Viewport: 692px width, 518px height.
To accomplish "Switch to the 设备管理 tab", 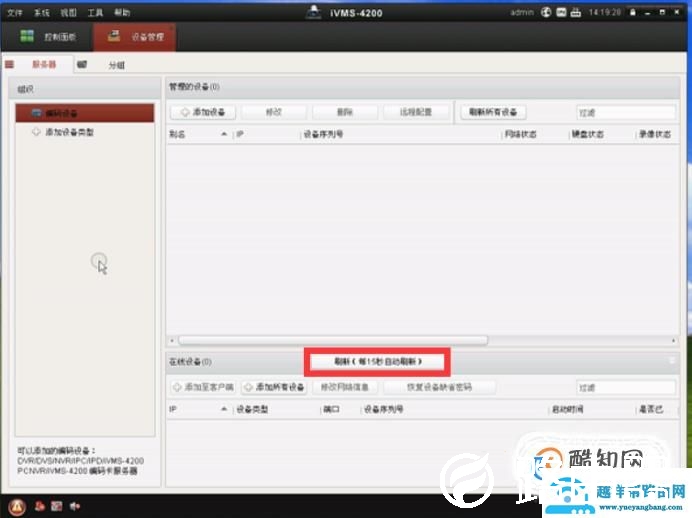I will click(x=135, y=37).
